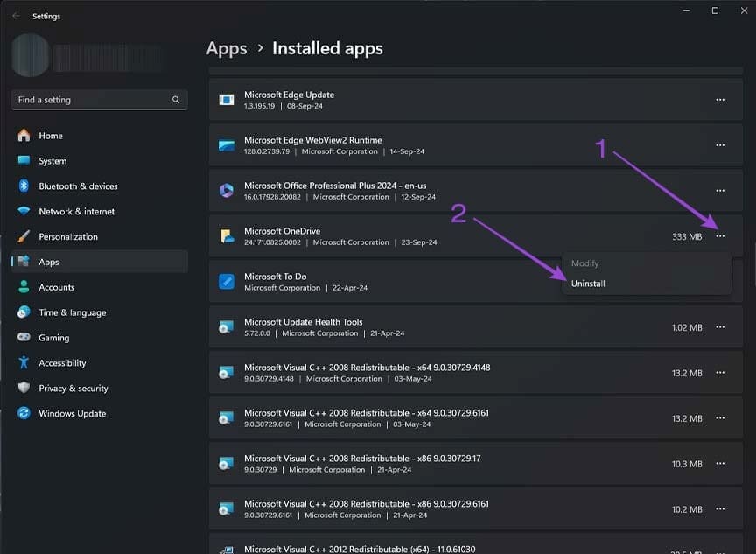Open more options for Microsoft Update Health Tools
Screen dimensions: 756x554
click(x=720, y=327)
